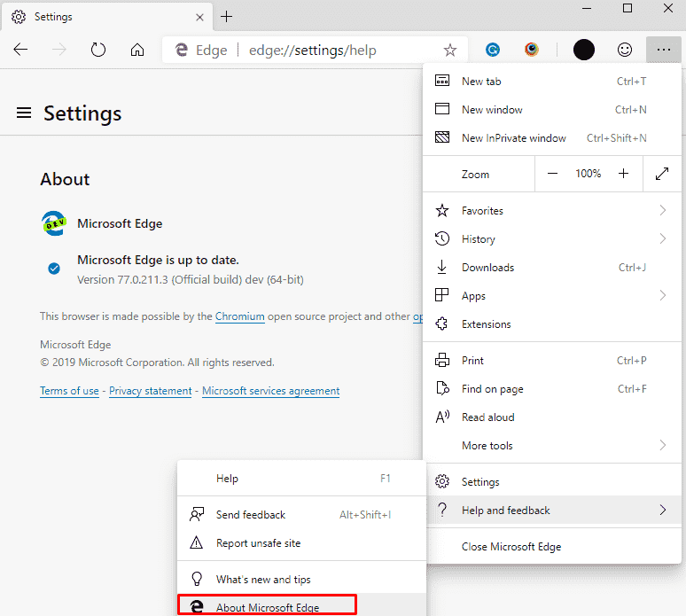Toggle the three-dot Settings and more button
Image resolution: width=686 pixels, height=616 pixels.
click(663, 50)
